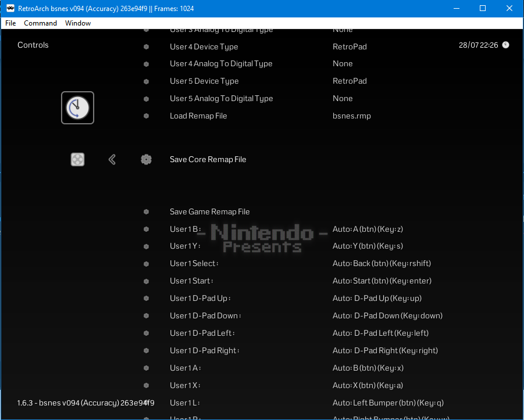Image resolution: width=524 pixels, height=420 pixels.
Task: Click the 28/07 22:26 date and time
Action: tap(478, 45)
